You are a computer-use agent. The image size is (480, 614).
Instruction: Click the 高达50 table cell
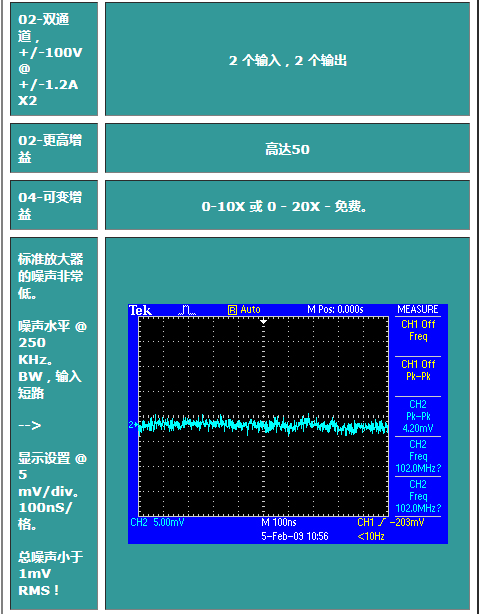click(287, 148)
